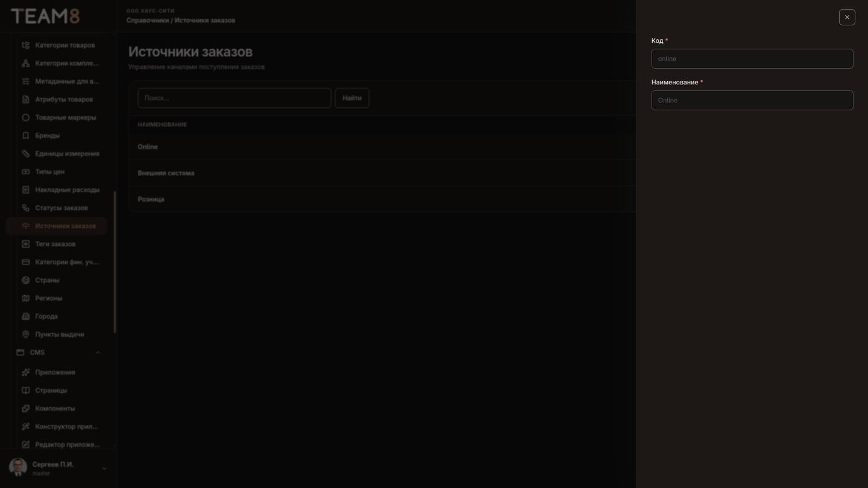Click the Найти search button
The height and width of the screenshot is (488, 868).
click(x=352, y=98)
